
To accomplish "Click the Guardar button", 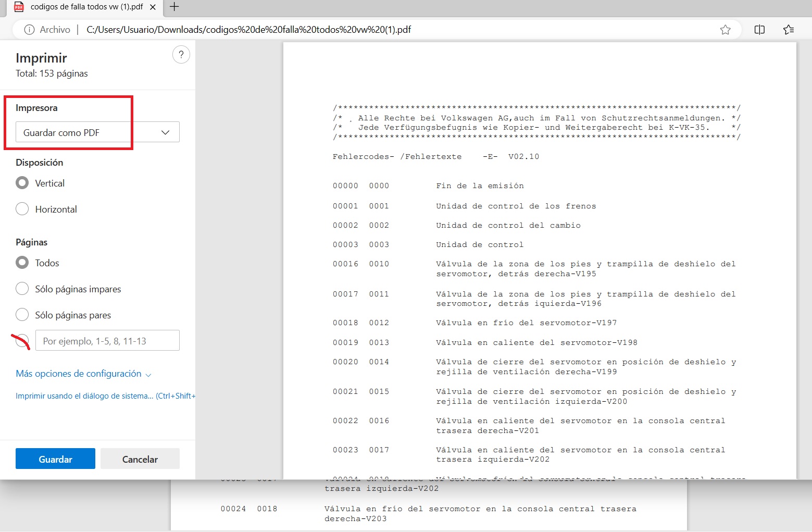I will [55, 459].
